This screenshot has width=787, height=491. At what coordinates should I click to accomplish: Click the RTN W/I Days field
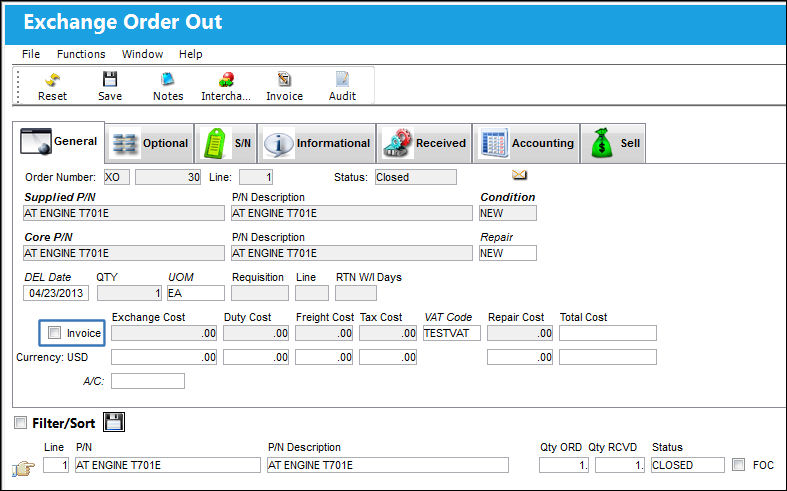[356, 293]
